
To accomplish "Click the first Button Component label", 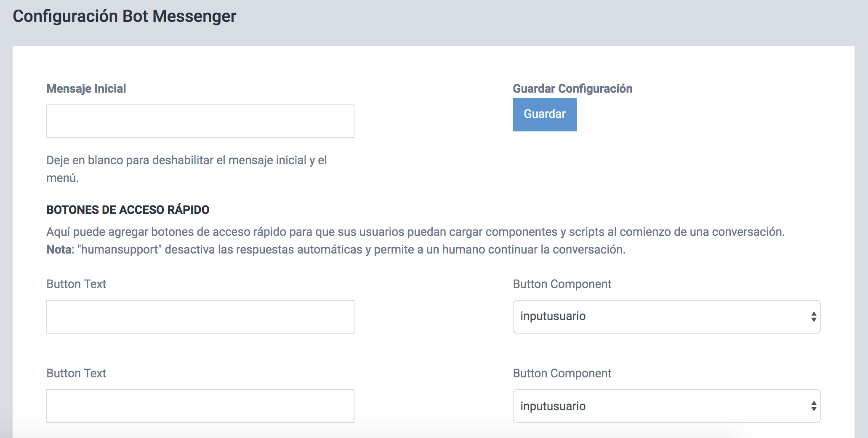I will click(x=562, y=284).
